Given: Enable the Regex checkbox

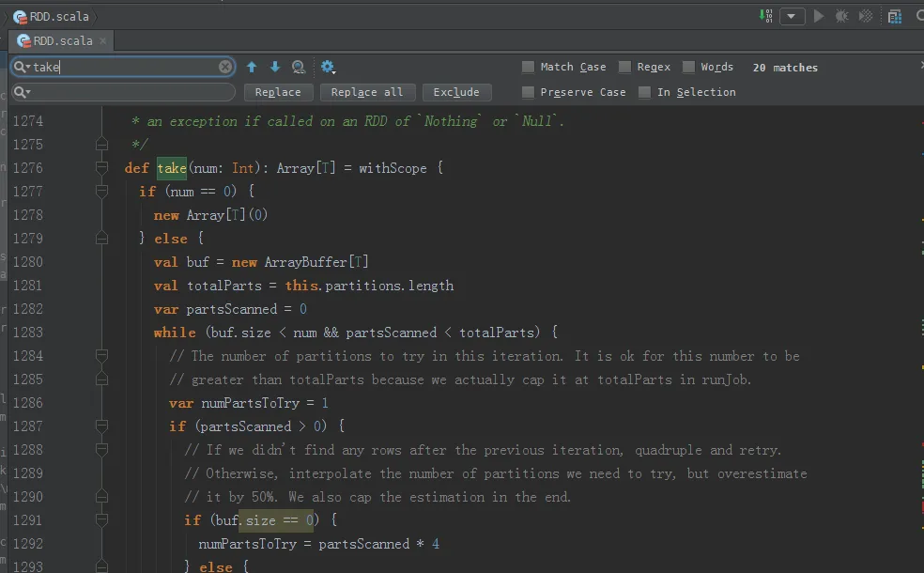Looking at the screenshot, I should (x=624, y=67).
